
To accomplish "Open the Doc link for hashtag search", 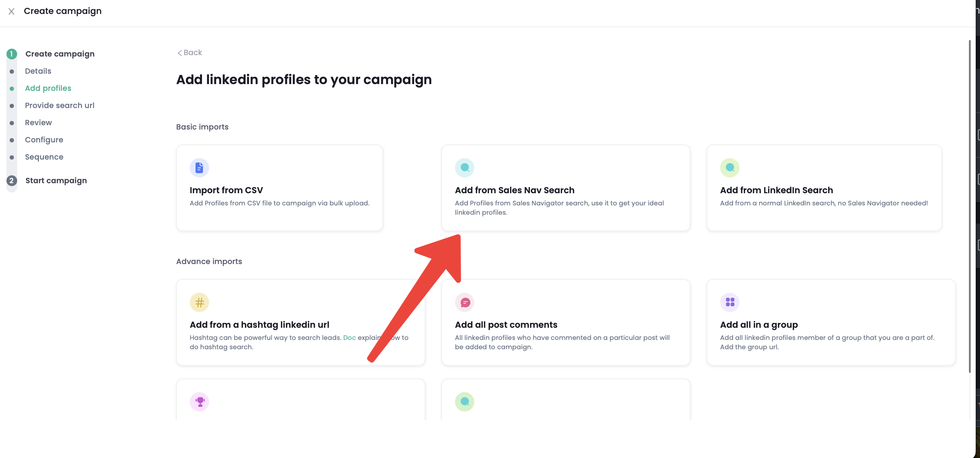I will point(349,338).
